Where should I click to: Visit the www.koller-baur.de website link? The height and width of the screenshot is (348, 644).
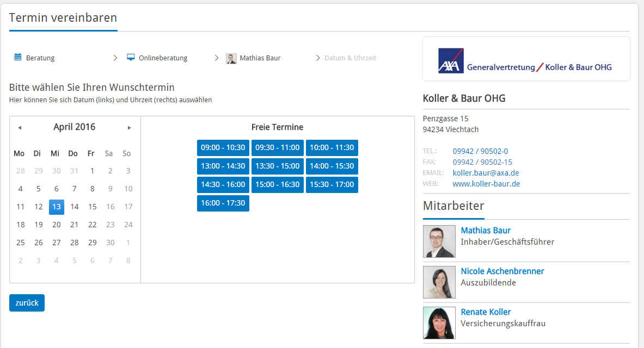pos(486,184)
